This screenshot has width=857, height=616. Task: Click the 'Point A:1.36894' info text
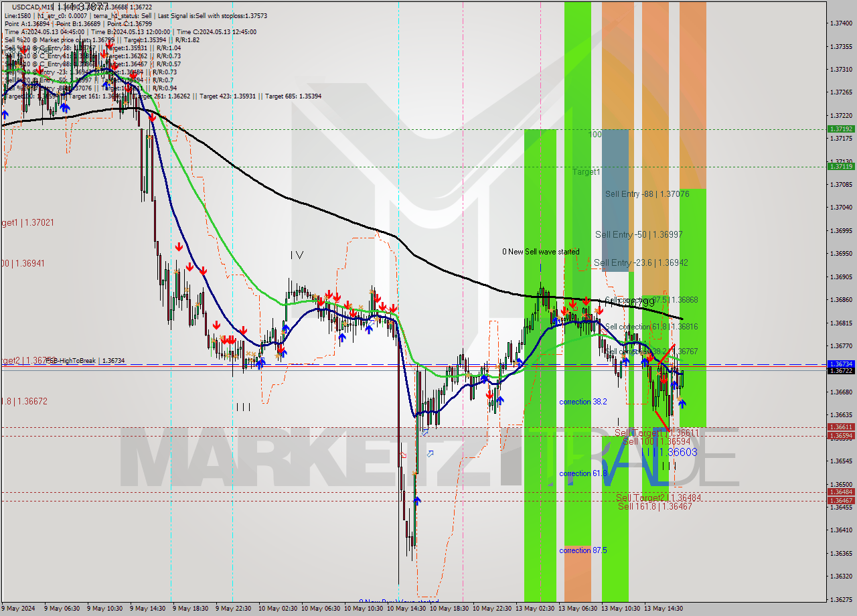click(28, 23)
